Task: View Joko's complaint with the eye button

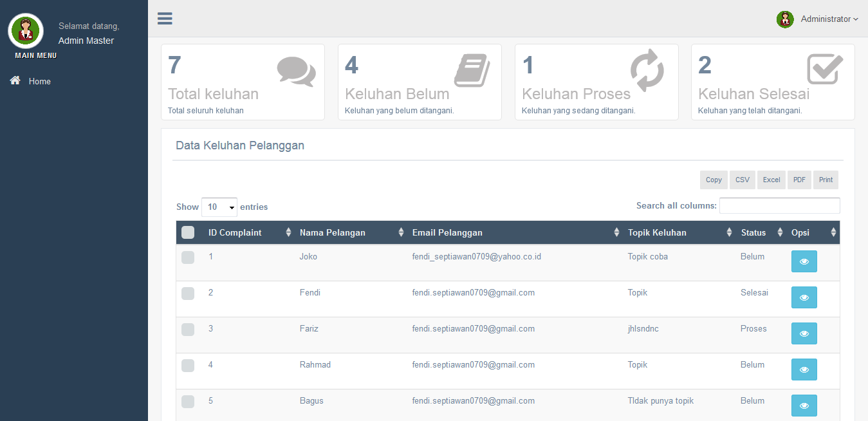Action: pyautogui.click(x=804, y=261)
